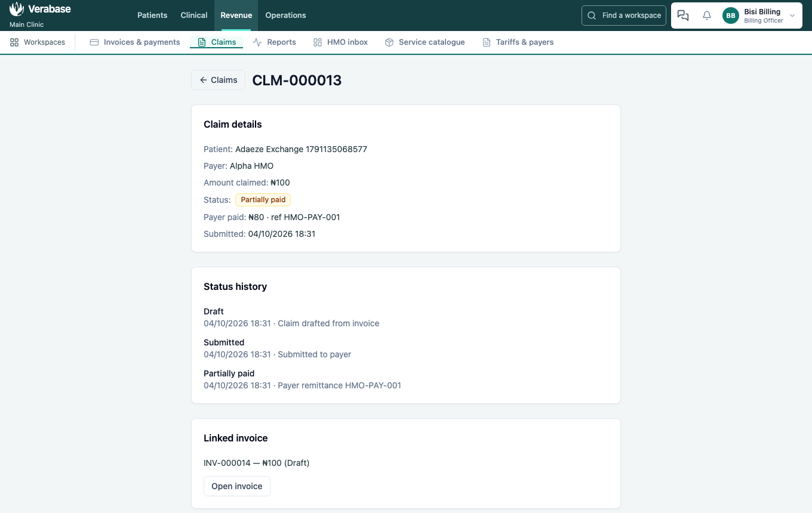Open the Patients menu
Screen dimensions: 812x513
pyautogui.click(x=152, y=16)
